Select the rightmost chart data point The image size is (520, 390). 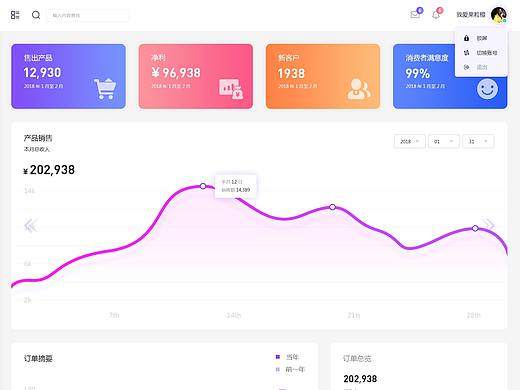pyautogui.click(x=475, y=228)
